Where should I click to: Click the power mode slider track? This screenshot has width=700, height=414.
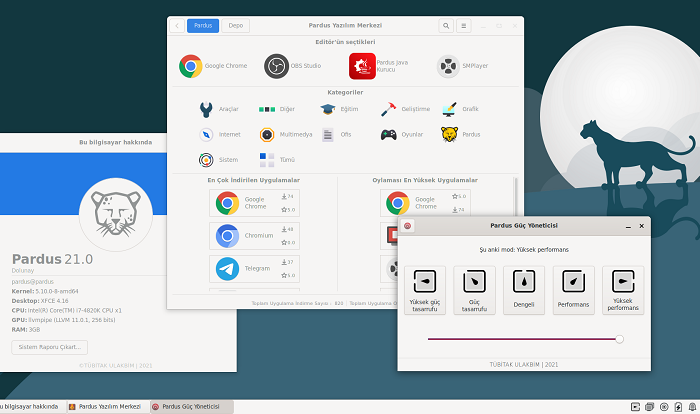pos(522,339)
